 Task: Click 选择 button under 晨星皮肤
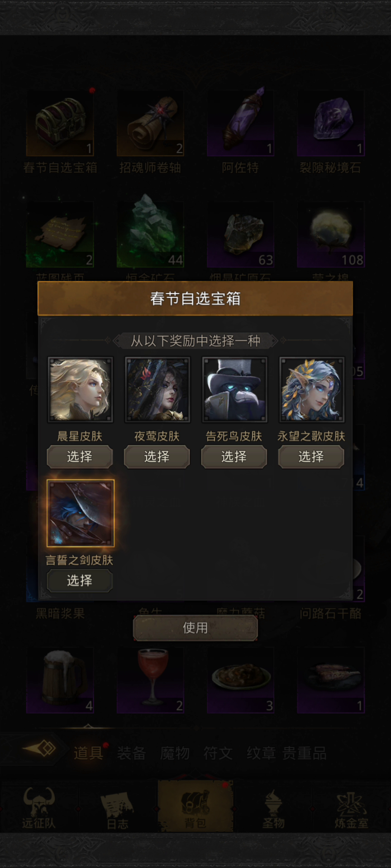[x=80, y=457]
